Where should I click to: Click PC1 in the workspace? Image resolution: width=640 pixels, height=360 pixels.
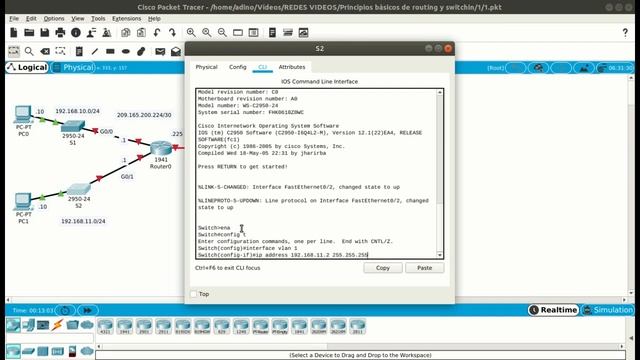22,202
